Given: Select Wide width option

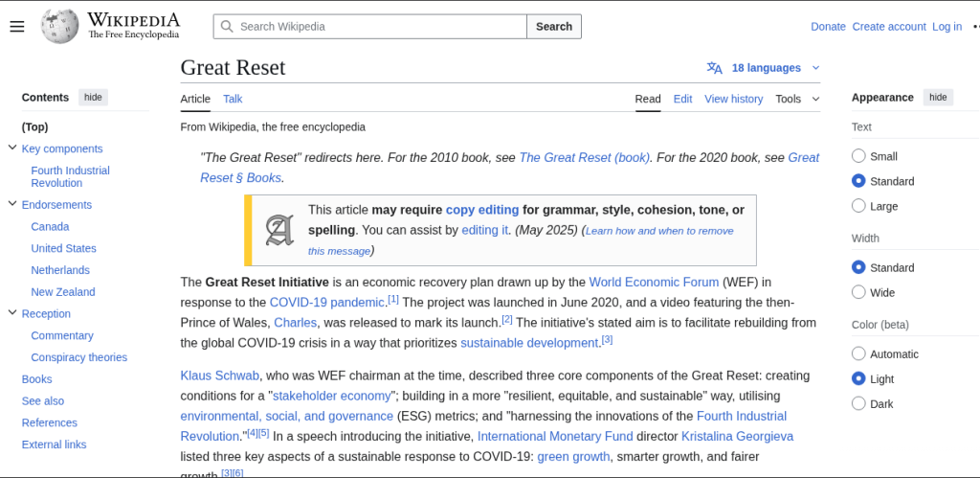Looking at the screenshot, I should [x=858, y=292].
